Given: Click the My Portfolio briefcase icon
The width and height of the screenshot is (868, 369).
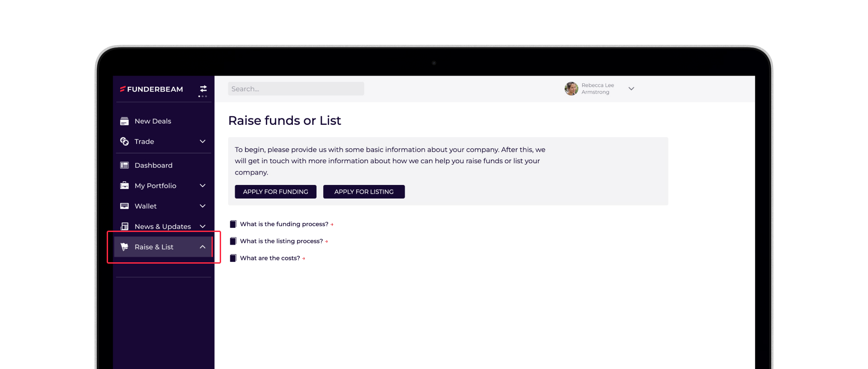Looking at the screenshot, I should 124,185.
